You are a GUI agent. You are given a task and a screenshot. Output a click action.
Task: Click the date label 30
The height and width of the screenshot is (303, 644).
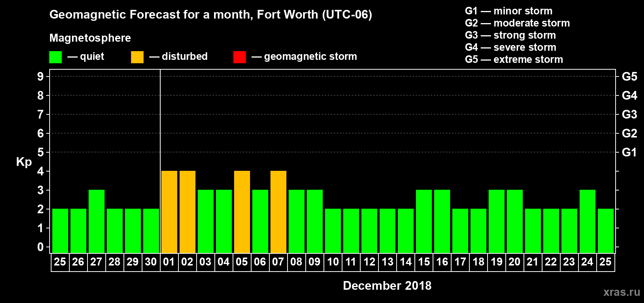(151, 262)
